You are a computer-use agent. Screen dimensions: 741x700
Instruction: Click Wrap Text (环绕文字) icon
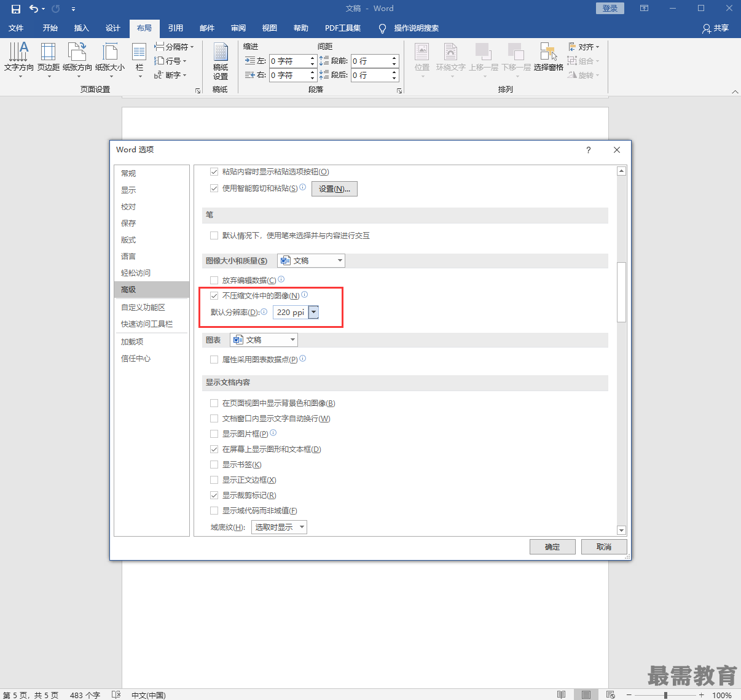click(451, 60)
